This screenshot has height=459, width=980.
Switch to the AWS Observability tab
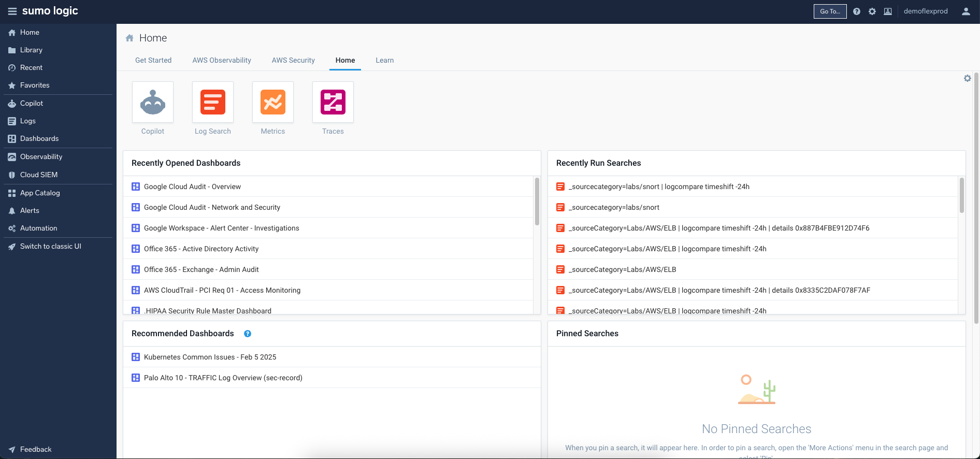222,60
